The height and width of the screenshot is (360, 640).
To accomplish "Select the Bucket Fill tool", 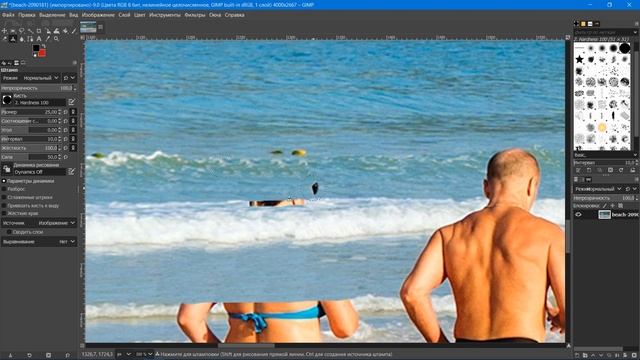I will coord(65,31).
